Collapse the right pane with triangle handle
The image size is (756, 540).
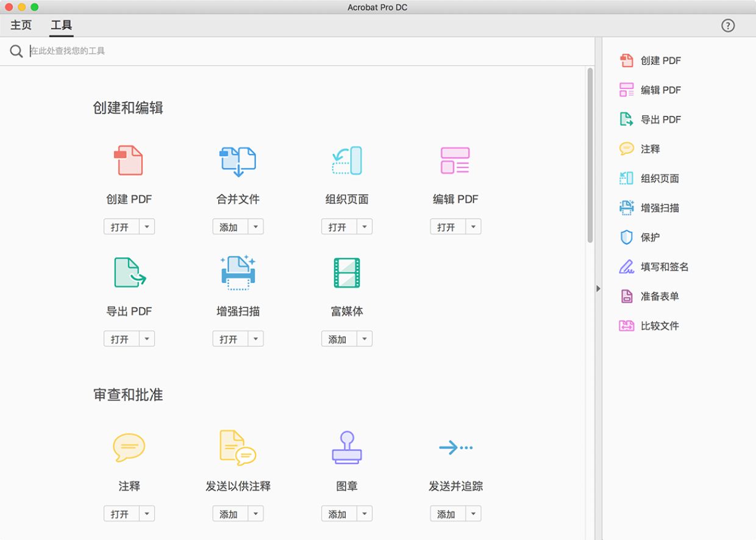point(599,289)
